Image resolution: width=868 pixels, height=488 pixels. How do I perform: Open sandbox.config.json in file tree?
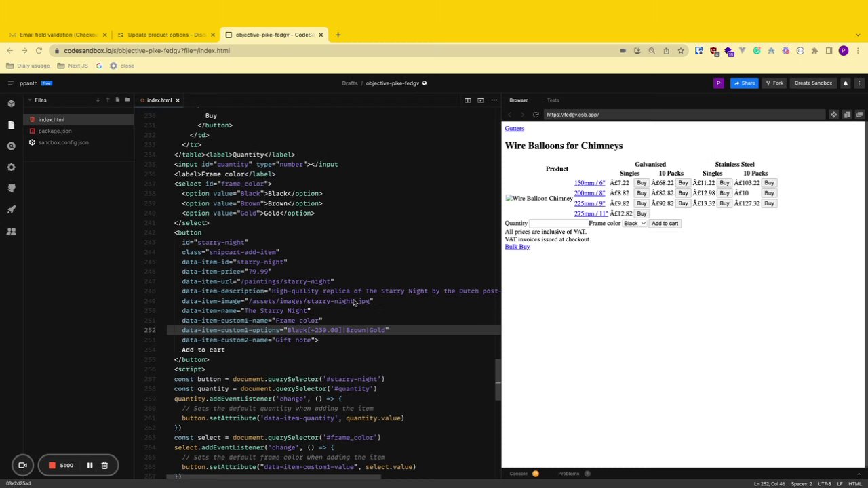(63, 142)
